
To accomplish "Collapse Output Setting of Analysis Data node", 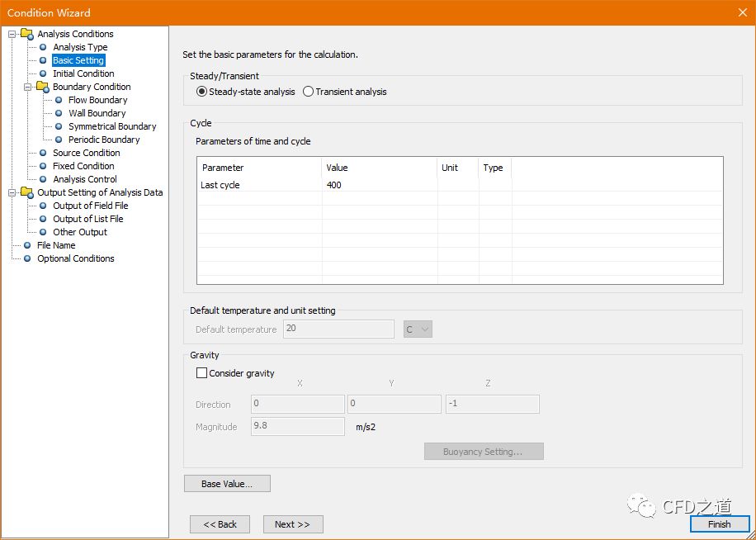I will (x=12, y=192).
